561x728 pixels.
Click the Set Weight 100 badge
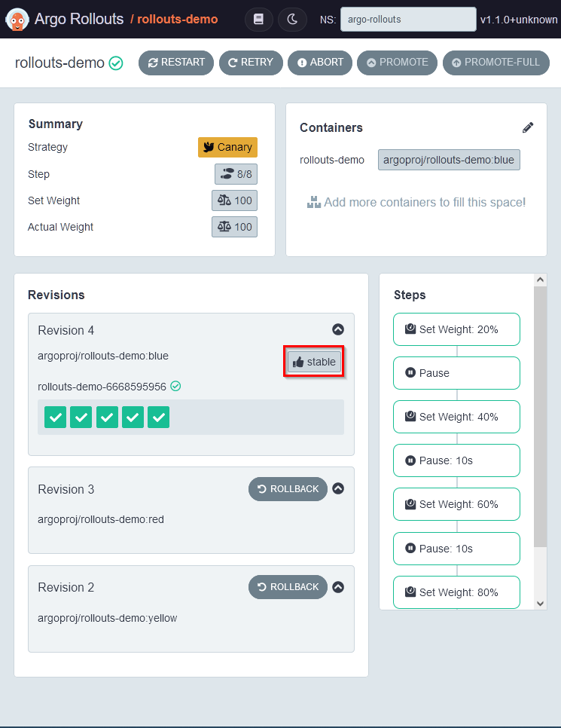[x=234, y=200]
